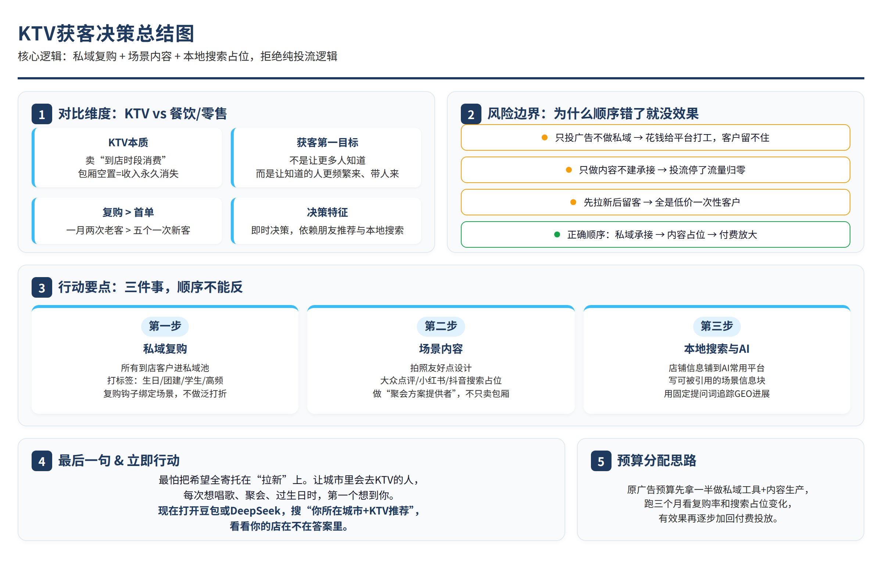Select the 第二步 step pill
The width and height of the screenshot is (882, 588).
click(x=441, y=326)
